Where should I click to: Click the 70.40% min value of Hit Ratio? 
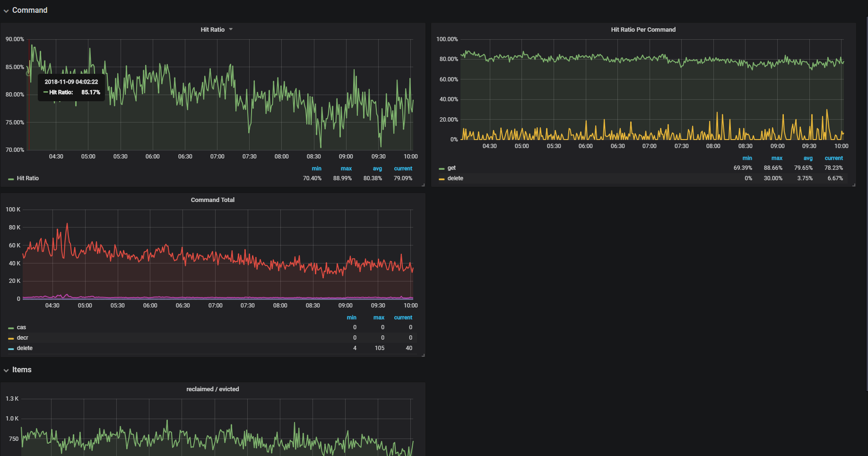[x=312, y=178]
